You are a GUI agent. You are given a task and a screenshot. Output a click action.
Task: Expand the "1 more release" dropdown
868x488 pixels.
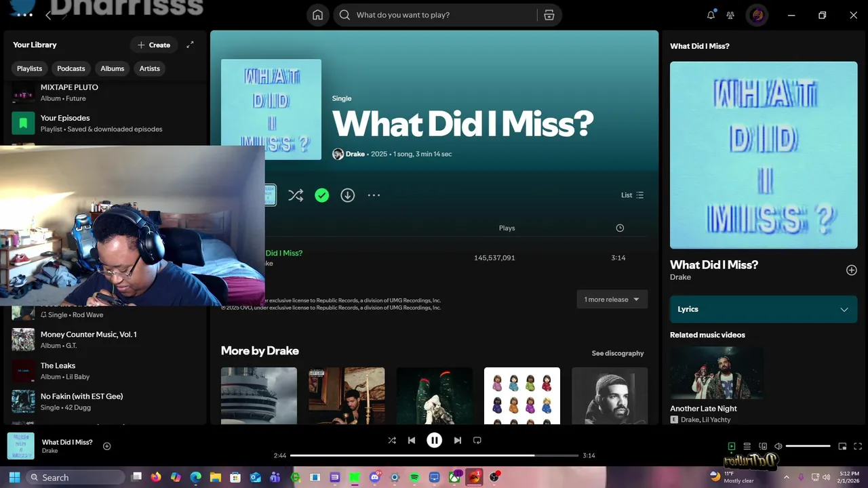[612, 300]
